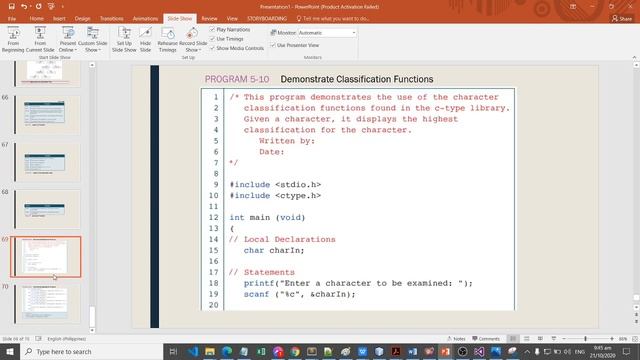640x360 pixels.
Task: Undo the last action
Action: coord(24,7)
